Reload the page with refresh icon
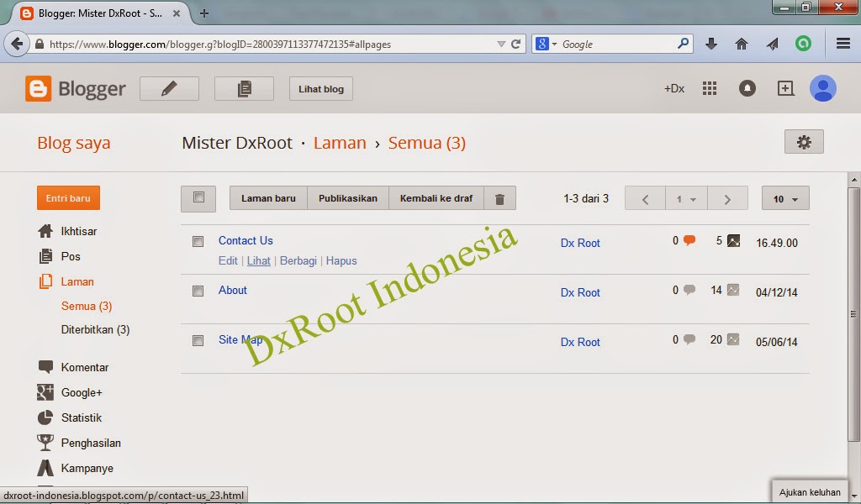The width and height of the screenshot is (861, 504). [515, 44]
